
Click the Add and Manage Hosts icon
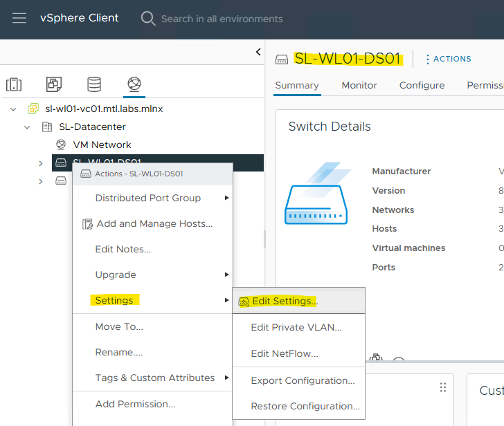click(87, 224)
